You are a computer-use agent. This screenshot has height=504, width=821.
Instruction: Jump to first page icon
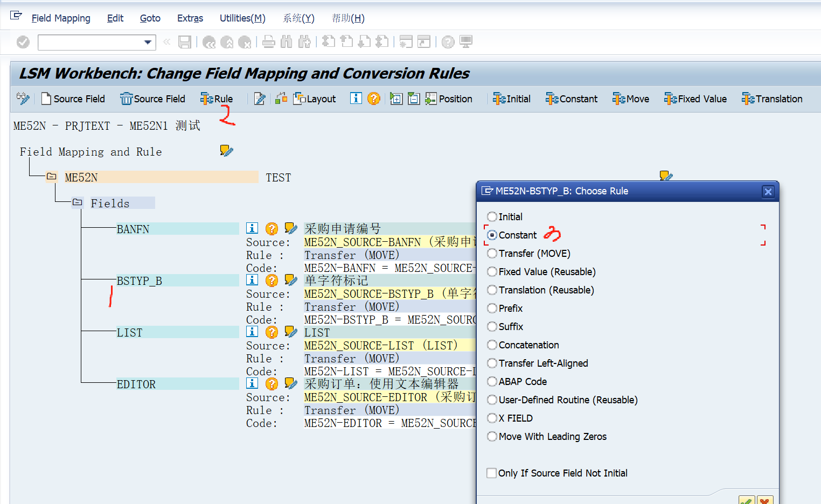pyautogui.click(x=329, y=42)
